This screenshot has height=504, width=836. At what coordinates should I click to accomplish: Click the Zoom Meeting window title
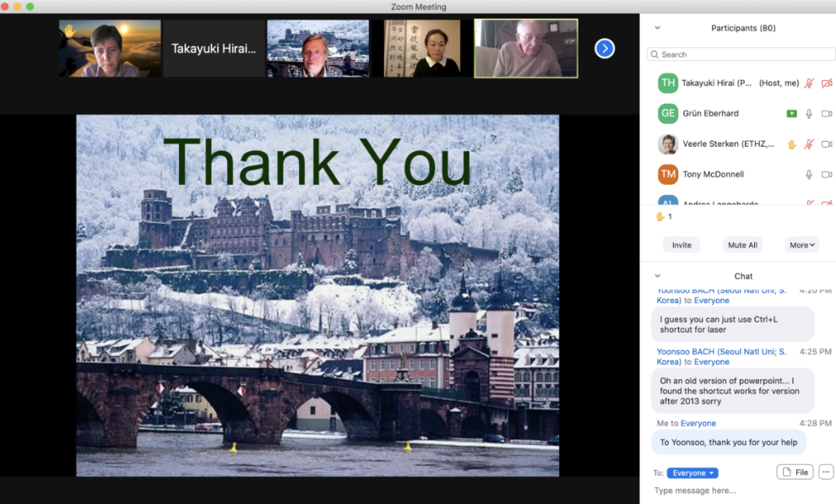419,7
